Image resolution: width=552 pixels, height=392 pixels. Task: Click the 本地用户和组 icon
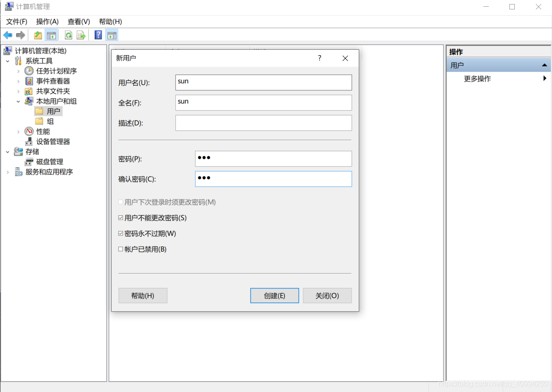click(29, 101)
